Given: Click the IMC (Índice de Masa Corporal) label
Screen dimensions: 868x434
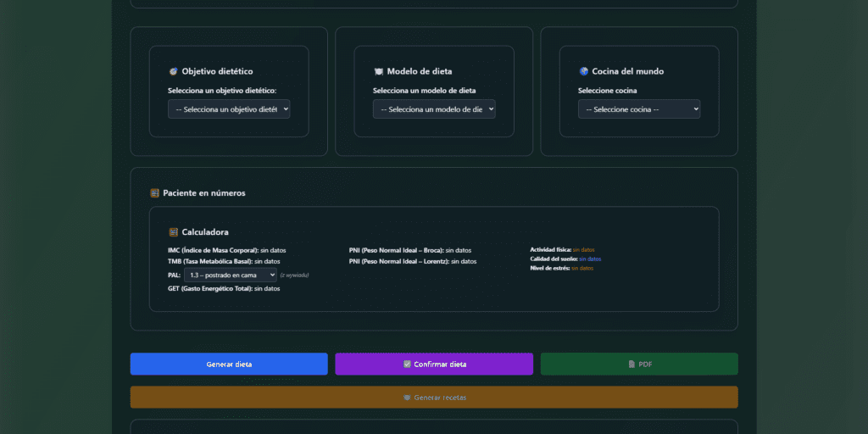Looking at the screenshot, I should 213,251.
